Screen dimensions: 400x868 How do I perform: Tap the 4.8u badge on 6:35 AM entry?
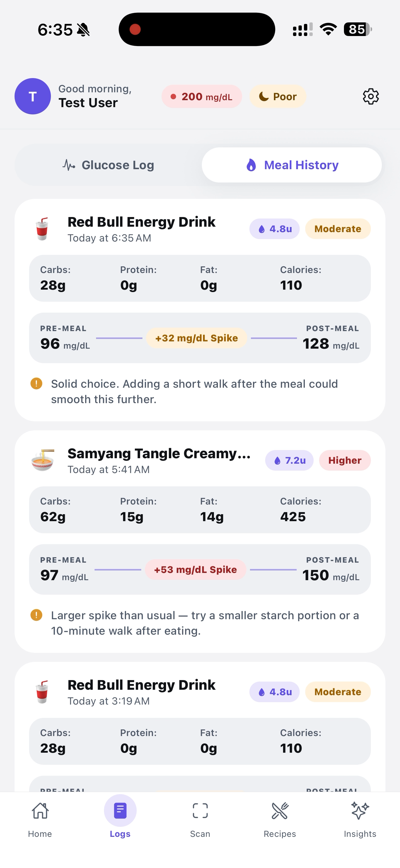point(275,229)
